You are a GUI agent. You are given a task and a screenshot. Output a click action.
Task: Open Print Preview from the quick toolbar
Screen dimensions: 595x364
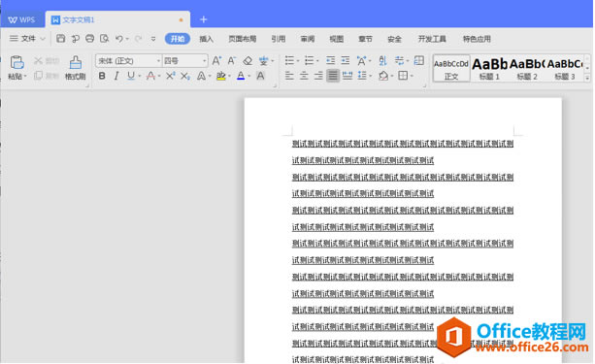104,38
